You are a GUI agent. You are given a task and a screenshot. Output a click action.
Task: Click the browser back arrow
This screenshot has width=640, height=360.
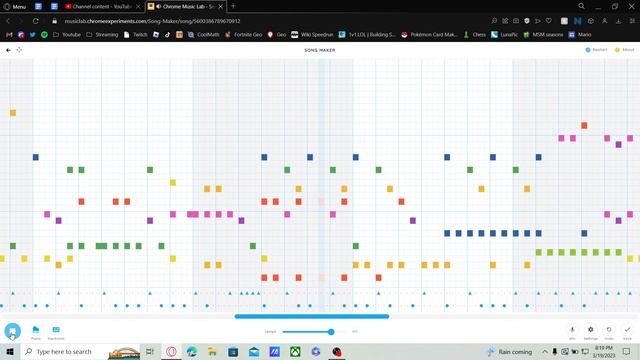click(8, 21)
